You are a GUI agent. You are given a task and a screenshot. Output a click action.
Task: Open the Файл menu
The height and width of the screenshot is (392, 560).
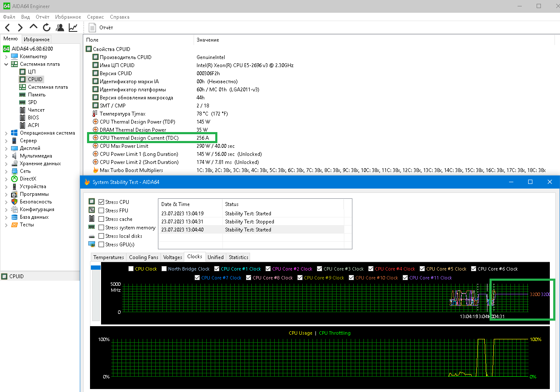click(9, 17)
